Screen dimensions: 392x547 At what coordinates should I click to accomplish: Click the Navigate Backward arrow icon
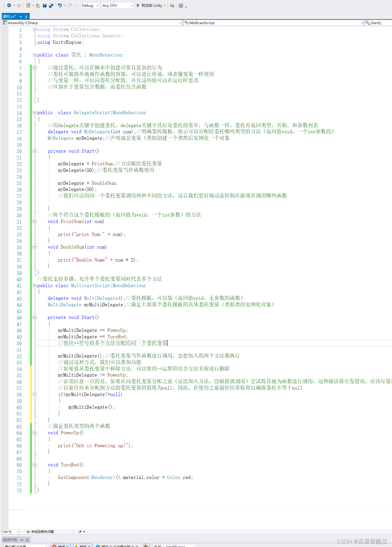tap(9, 5)
